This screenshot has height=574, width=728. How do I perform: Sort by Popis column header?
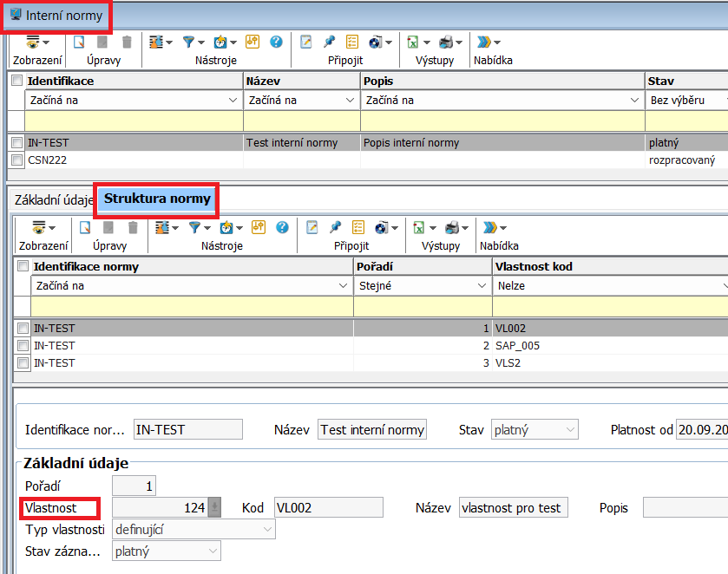502,81
